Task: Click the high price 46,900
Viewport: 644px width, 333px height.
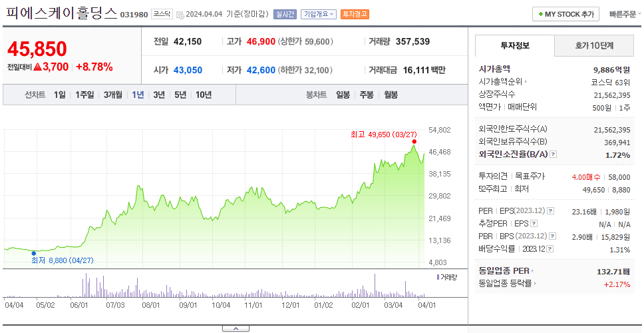Action: pyautogui.click(x=261, y=41)
